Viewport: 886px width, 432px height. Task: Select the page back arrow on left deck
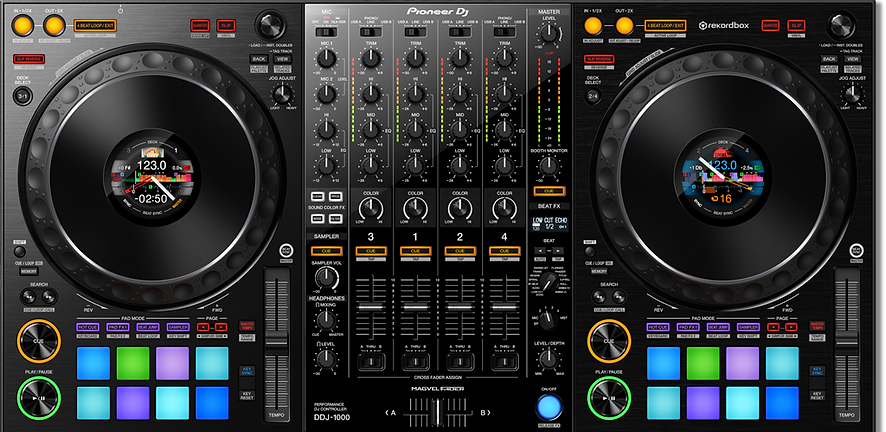[203, 327]
